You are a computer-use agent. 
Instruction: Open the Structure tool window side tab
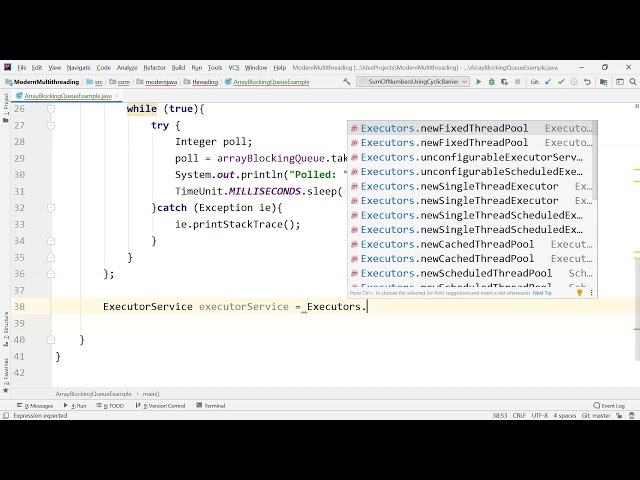pos(6,329)
